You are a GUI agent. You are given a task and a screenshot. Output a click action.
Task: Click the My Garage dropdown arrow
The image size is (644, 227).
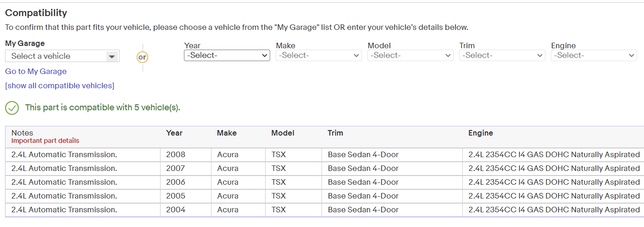[x=111, y=57]
